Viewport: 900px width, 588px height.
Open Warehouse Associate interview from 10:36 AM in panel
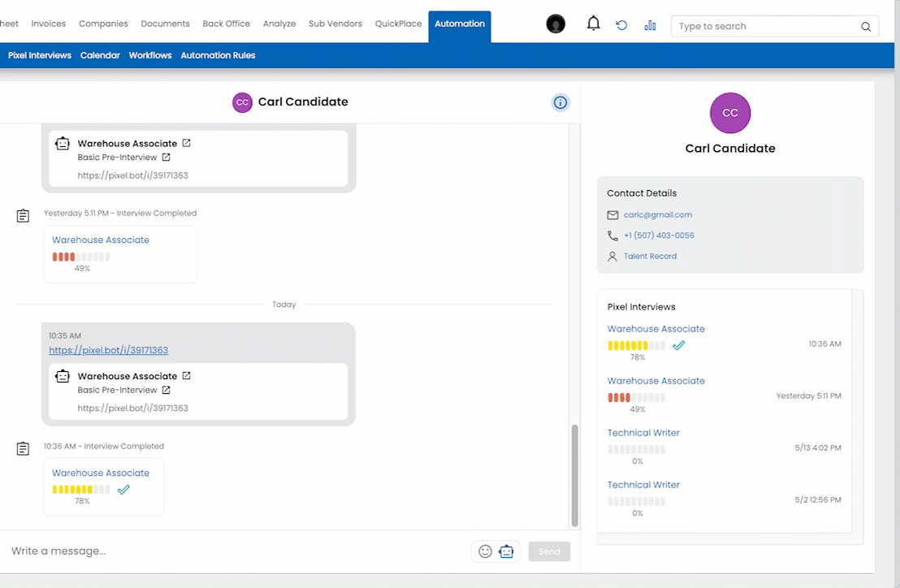(x=656, y=329)
